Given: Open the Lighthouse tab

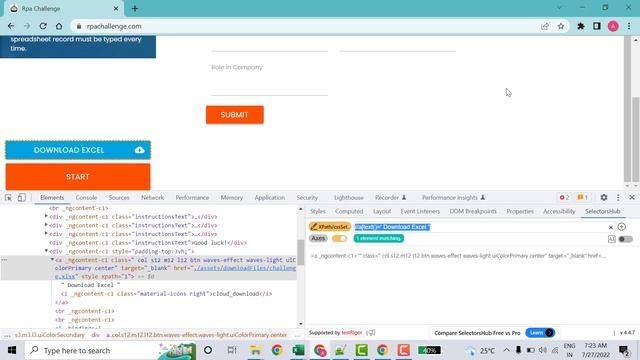Looking at the screenshot, I should tap(349, 198).
